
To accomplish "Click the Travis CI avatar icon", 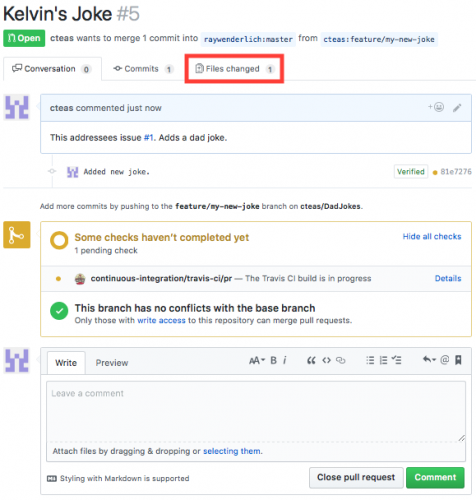I will point(80,279).
